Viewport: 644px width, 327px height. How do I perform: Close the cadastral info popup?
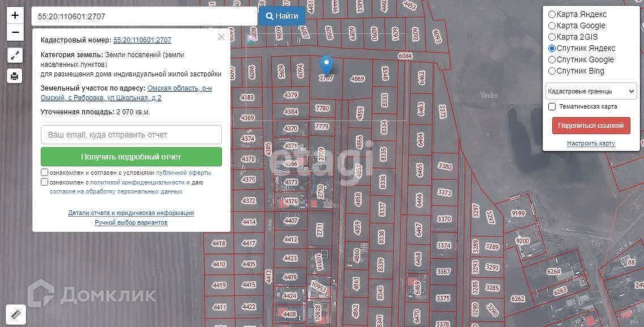coord(221,37)
